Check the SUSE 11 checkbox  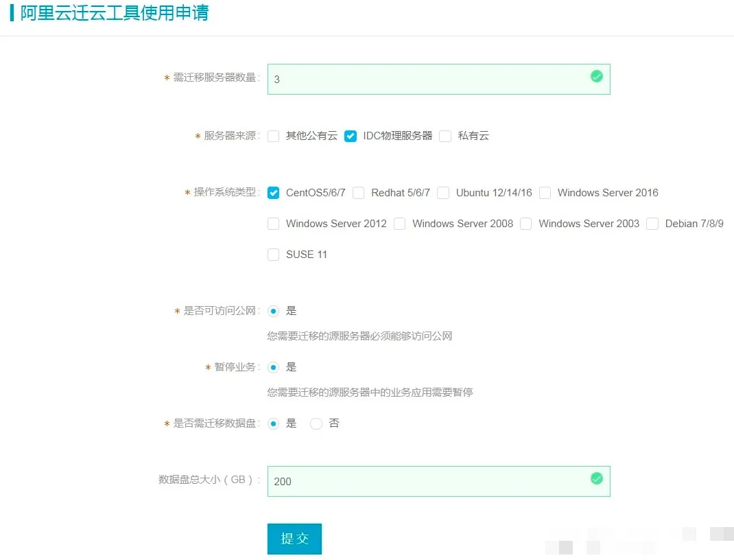pos(274,255)
